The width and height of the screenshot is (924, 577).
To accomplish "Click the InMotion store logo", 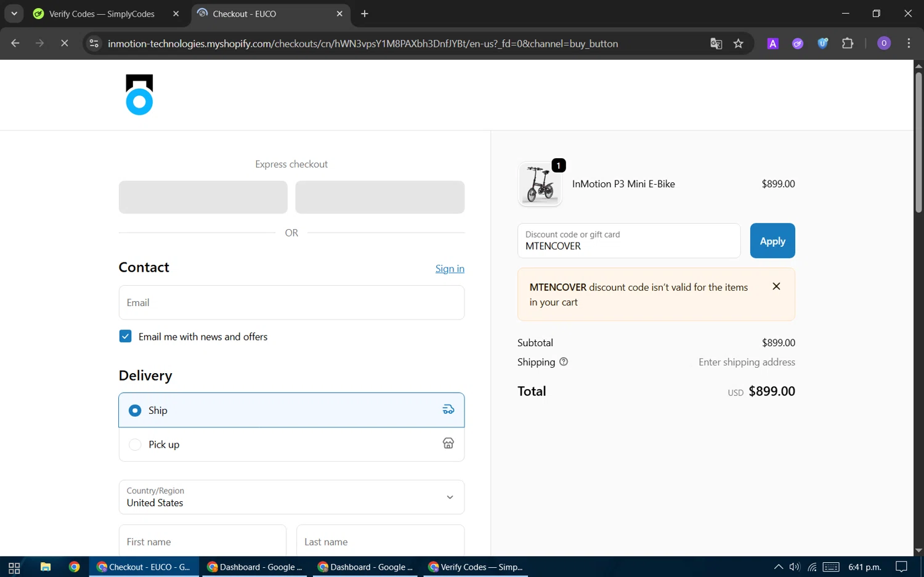I will pyautogui.click(x=139, y=95).
